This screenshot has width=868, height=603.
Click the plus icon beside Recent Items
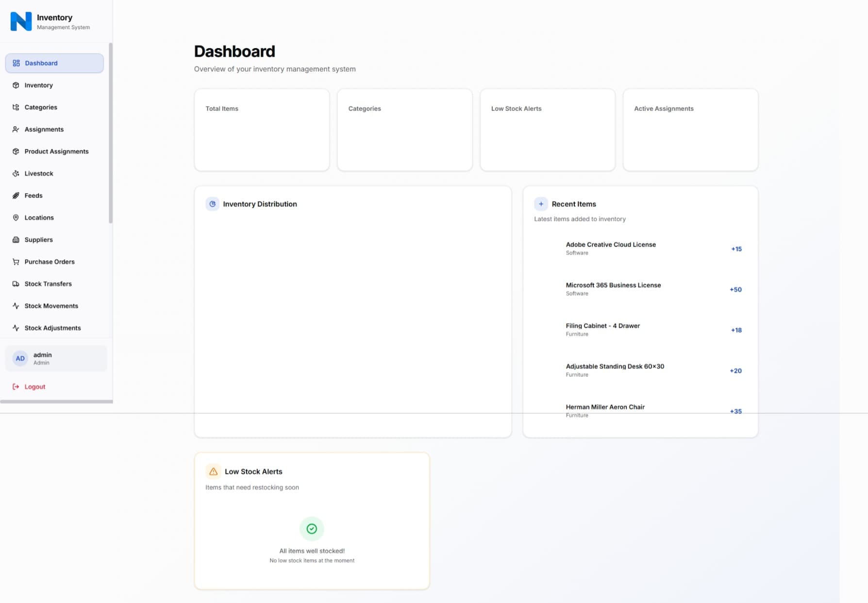tap(541, 203)
